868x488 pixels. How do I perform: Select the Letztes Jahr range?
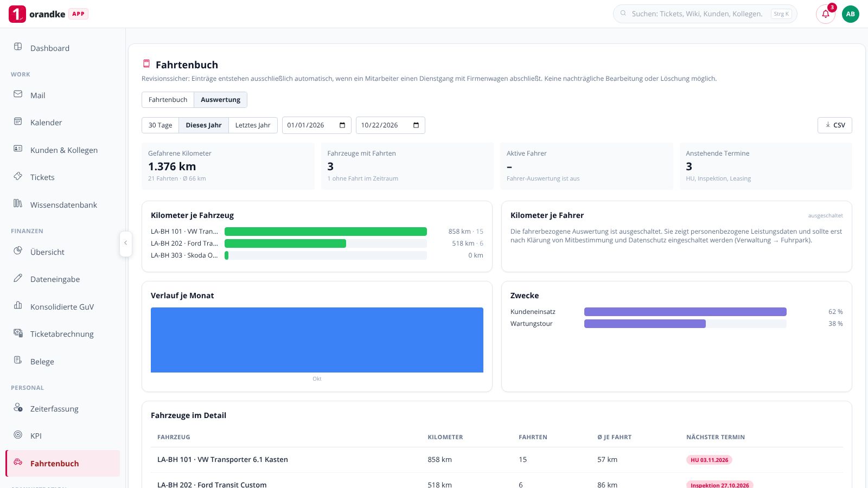253,125
